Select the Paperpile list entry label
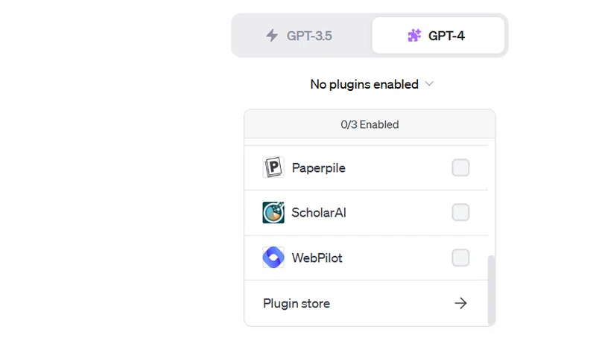This screenshot has height=364, width=596. coord(319,167)
